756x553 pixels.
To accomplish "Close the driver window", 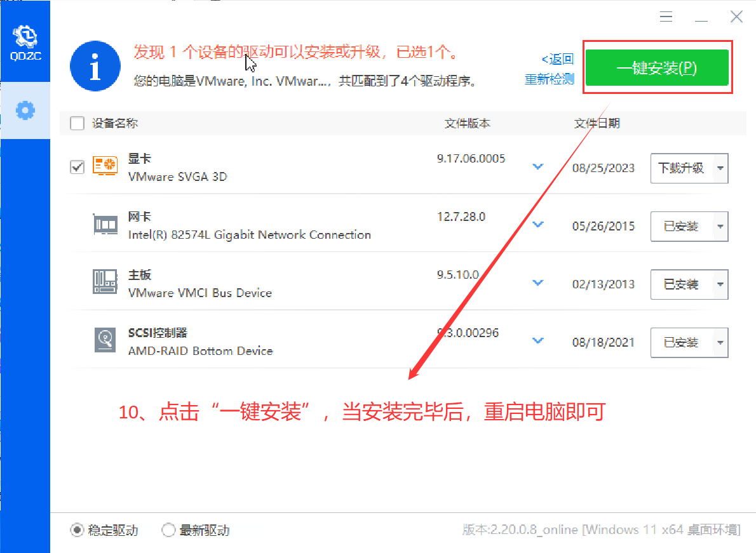I will click(736, 17).
